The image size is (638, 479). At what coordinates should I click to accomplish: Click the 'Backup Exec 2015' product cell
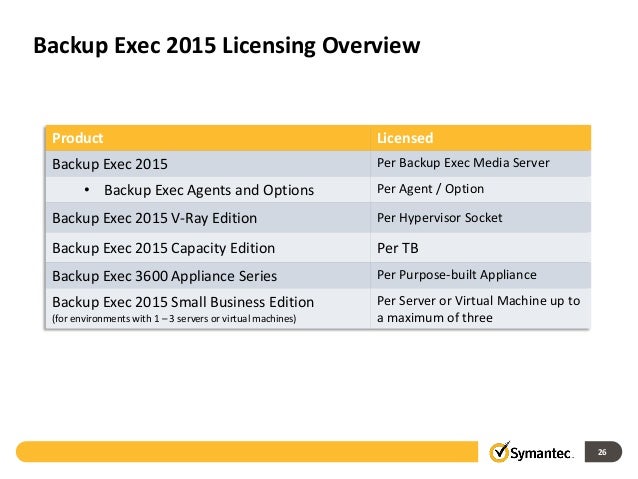208,164
